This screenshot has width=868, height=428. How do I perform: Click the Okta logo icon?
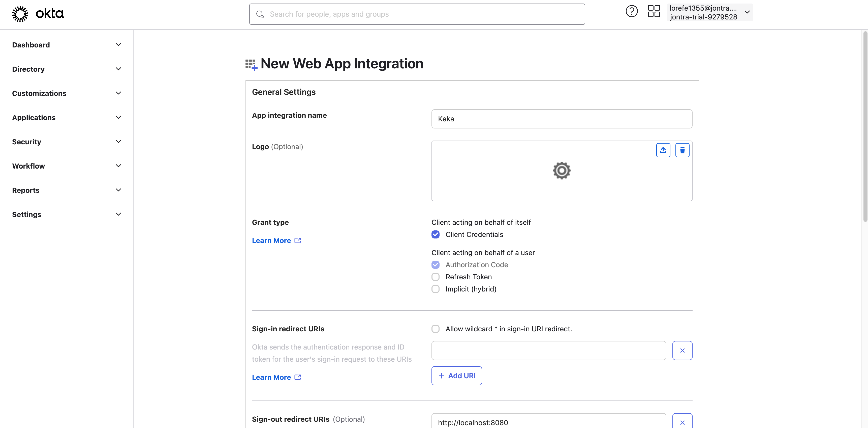(20, 14)
